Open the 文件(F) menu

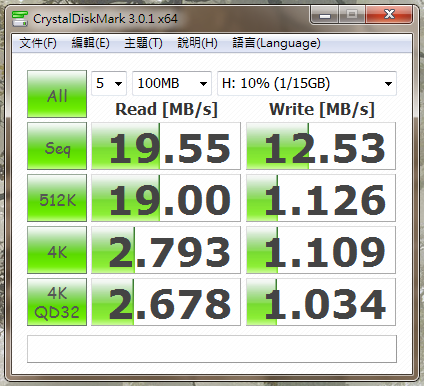[x=38, y=43]
